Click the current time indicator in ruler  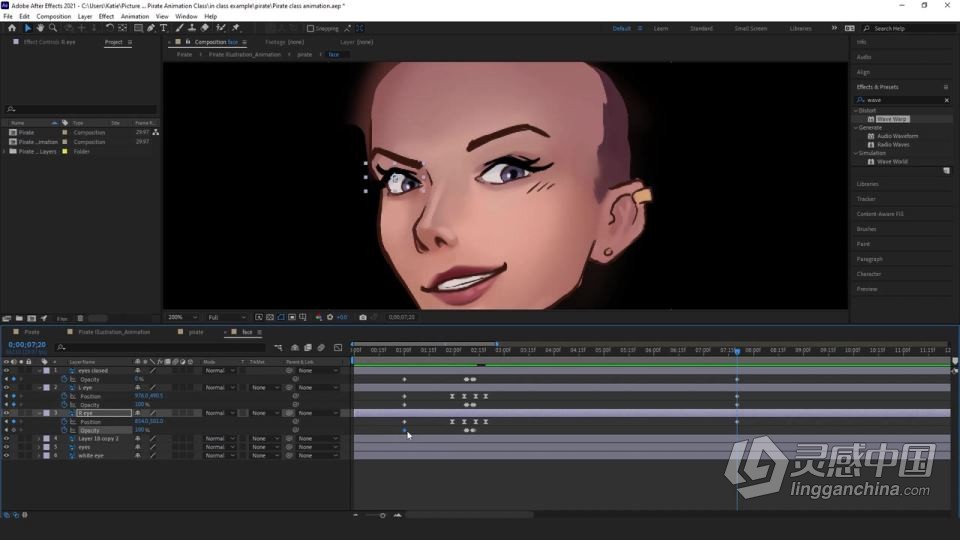[737, 351]
